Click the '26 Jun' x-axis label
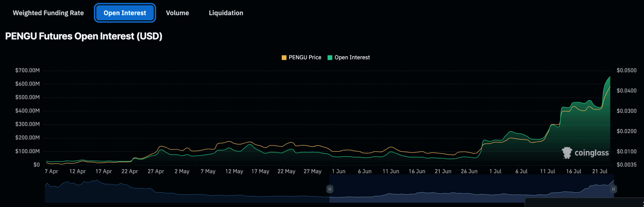 469,171
